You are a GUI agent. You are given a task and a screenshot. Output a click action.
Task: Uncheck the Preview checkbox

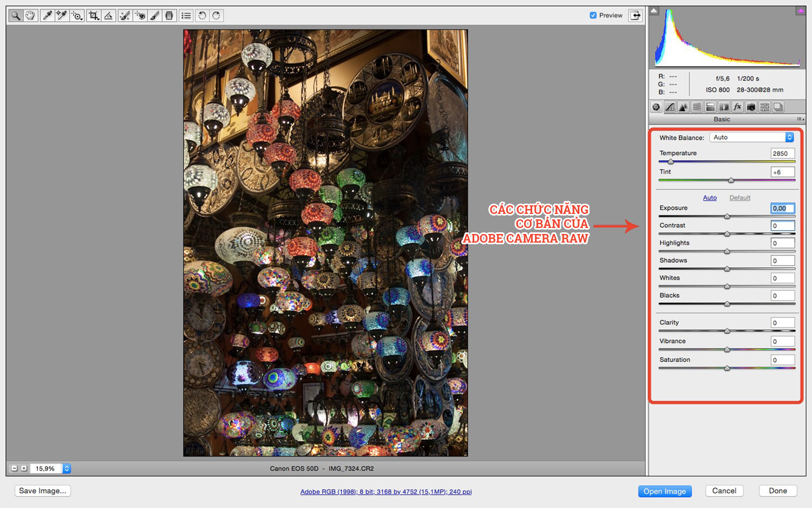(x=593, y=15)
